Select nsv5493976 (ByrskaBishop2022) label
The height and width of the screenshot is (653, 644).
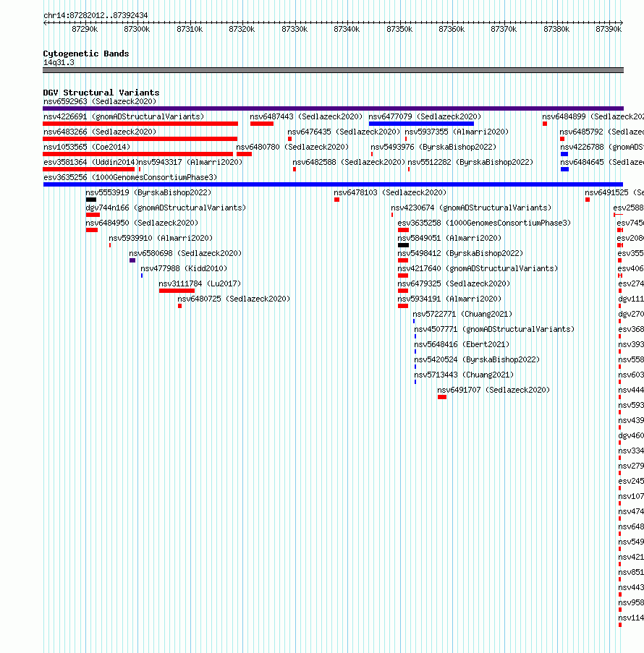(433, 147)
